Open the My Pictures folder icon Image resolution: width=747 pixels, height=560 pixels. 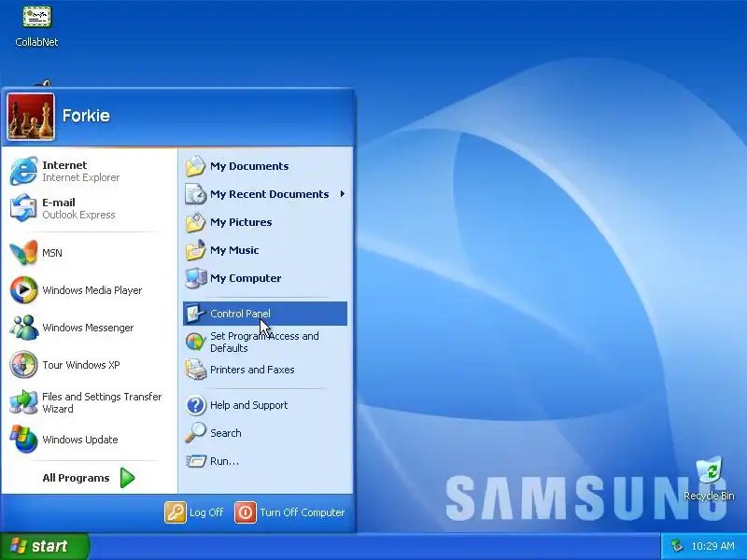pos(195,222)
